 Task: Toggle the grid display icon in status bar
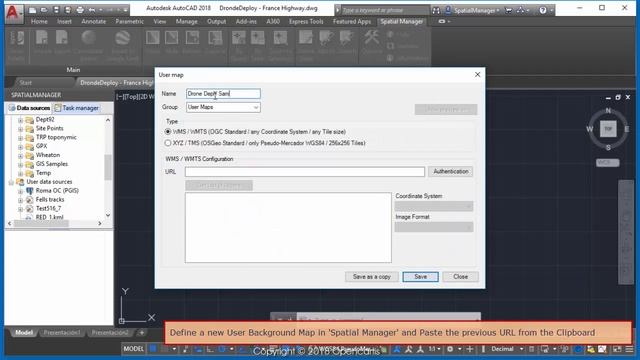tap(153, 349)
